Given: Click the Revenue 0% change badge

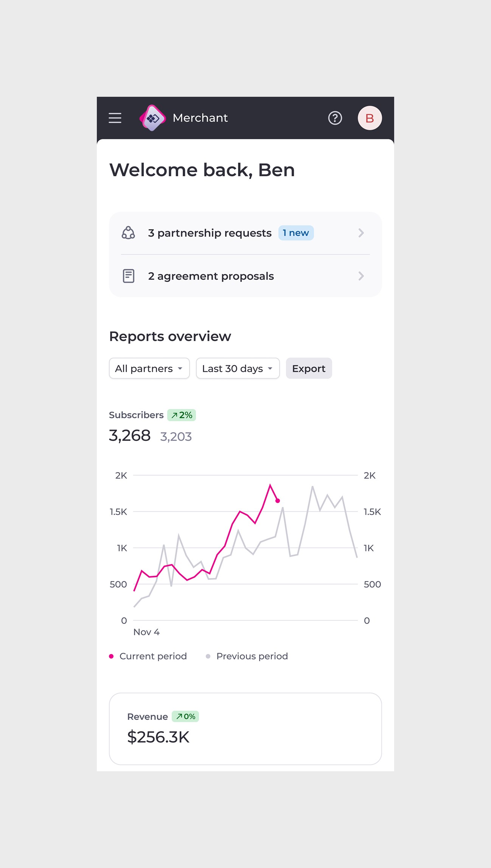Looking at the screenshot, I should [185, 716].
